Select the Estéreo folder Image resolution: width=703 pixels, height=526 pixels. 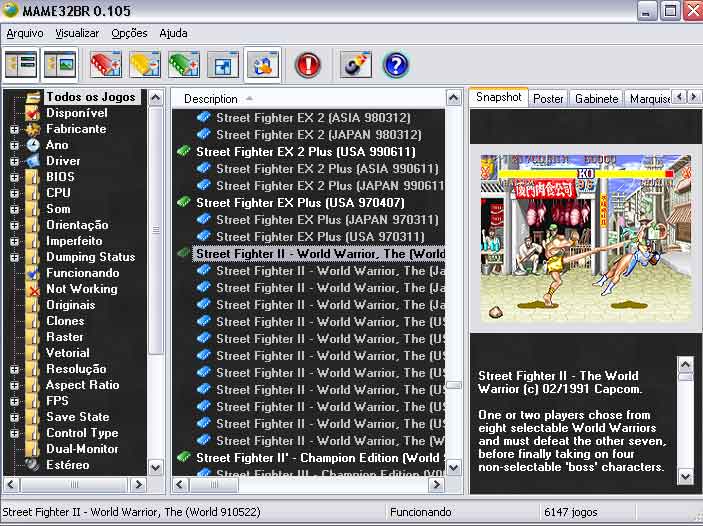coord(67,465)
